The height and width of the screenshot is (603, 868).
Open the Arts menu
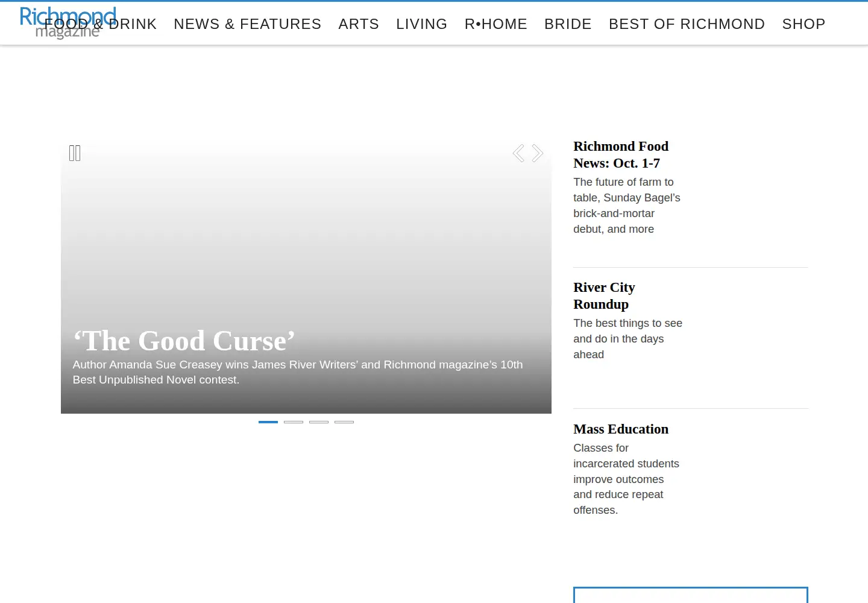tap(359, 24)
